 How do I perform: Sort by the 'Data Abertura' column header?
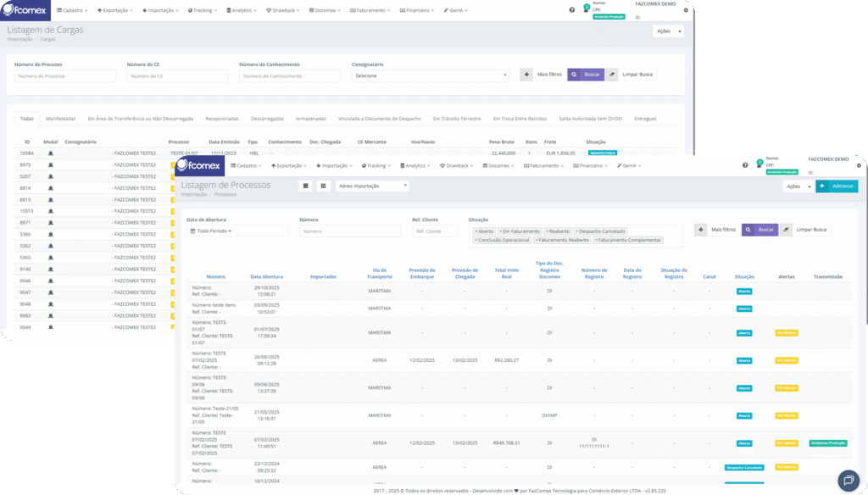(266, 276)
